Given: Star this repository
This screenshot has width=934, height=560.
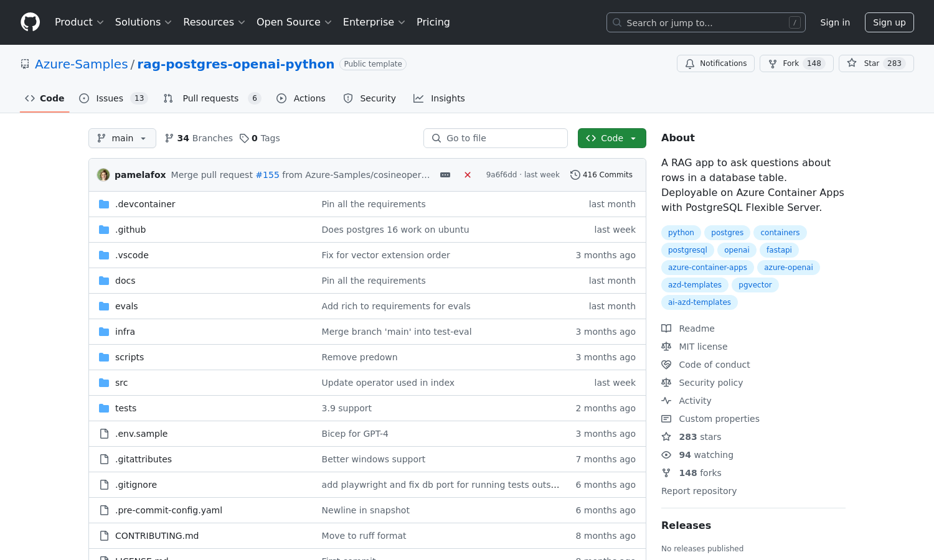Looking at the screenshot, I should pos(876,63).
